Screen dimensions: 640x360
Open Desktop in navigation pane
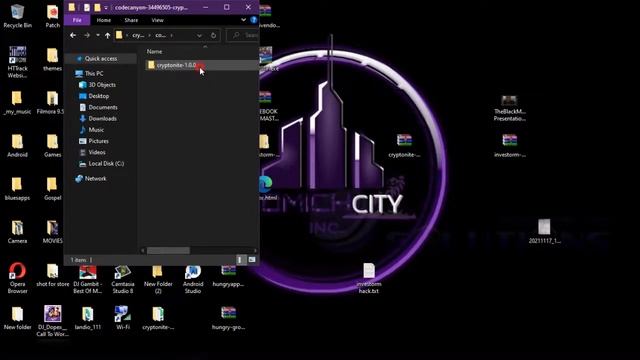[x=98, y=96]
